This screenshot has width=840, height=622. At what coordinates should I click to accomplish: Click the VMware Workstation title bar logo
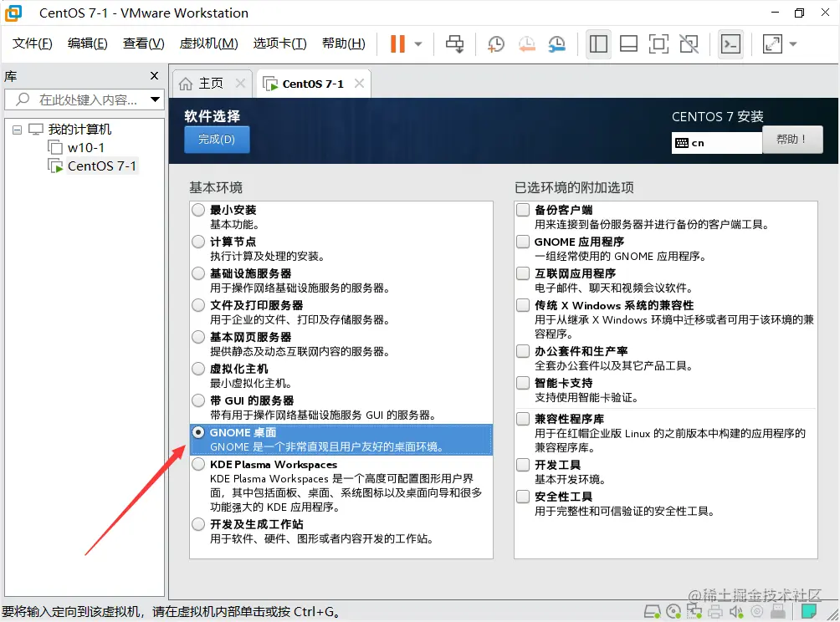click(x=13, y=13)
